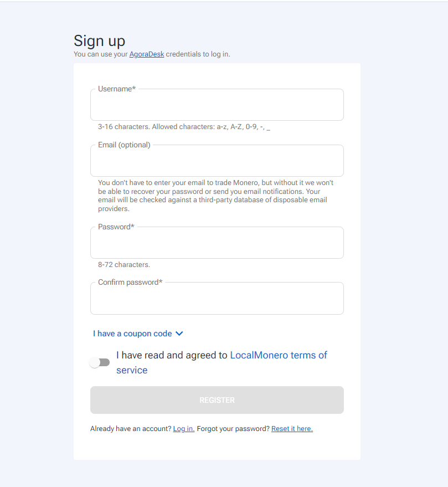
Task: Select the Confirm password input box
Action: (217, 299)
